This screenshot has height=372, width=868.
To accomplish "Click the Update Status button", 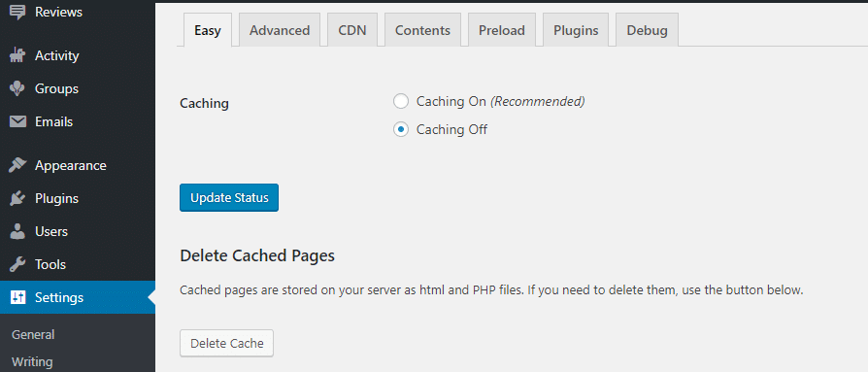I will 229,197.
